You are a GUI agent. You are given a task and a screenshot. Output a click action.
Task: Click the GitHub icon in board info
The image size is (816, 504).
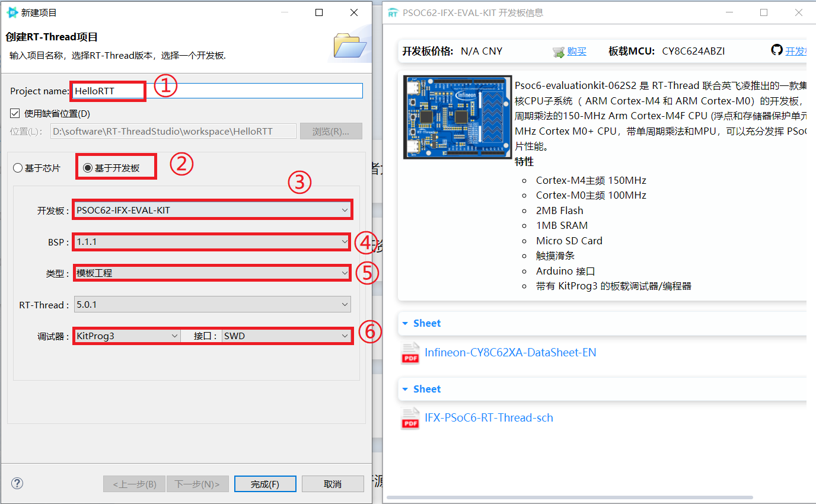click(777, 50)
